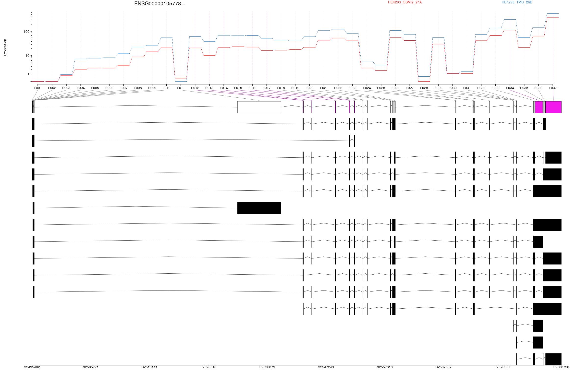The height and width of the screenshot is (372, 588).
Task: Click exon label E001
Action: 38,88
